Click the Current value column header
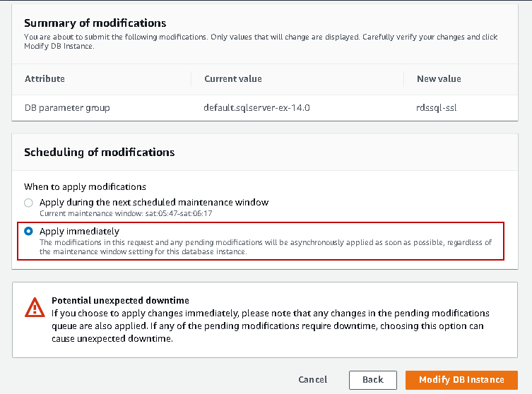The image size is (532, 394). pyautogui.click(x=232, y=78)
